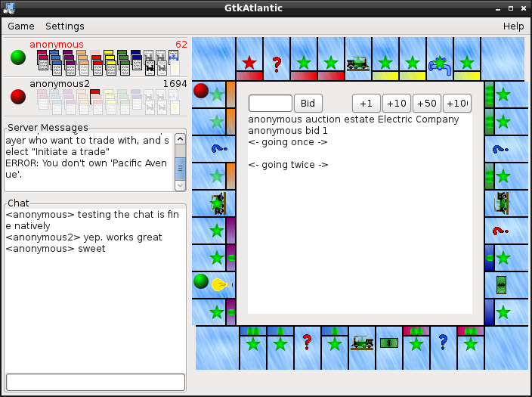Open the Settings menu
Screen dimensions: 532x397
65,26
